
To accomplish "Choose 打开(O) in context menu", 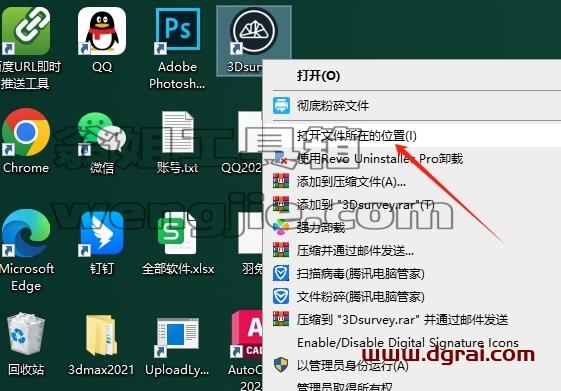I will (411, 75).
